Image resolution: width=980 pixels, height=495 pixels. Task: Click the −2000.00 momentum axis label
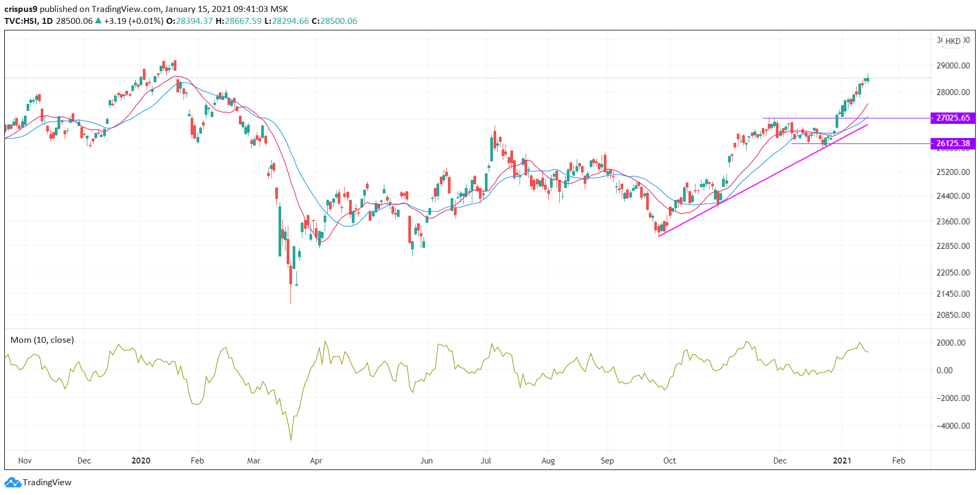pyautogui.click(x=953, y=398)
